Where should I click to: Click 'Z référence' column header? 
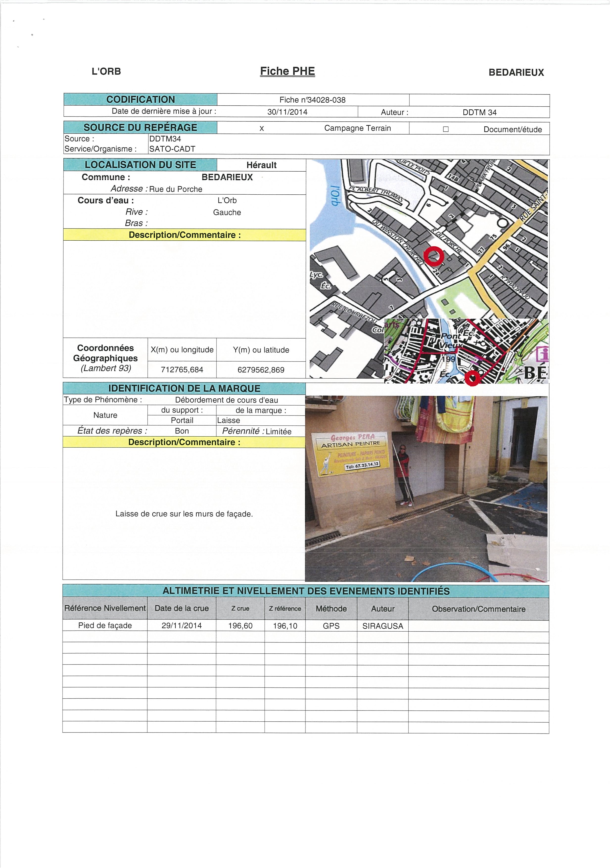pyautogui.click(x=285, y=609)
